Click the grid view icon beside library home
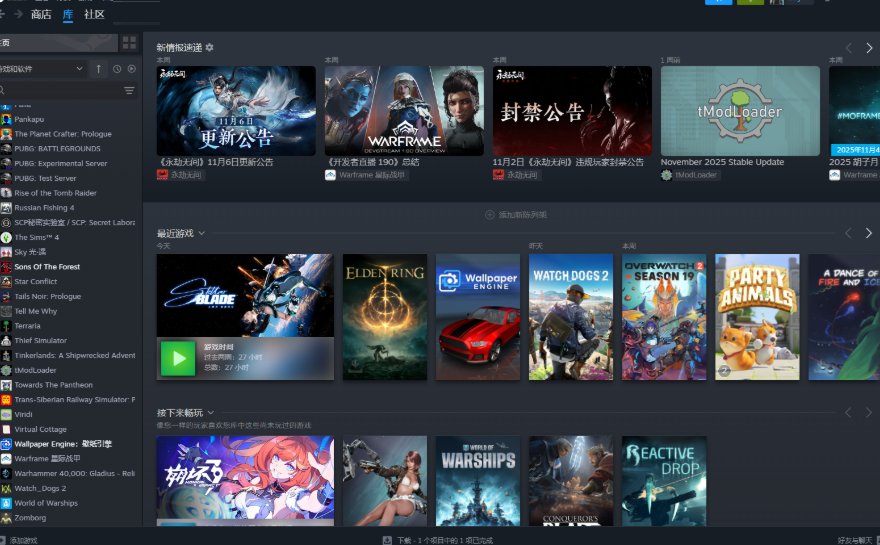 [129, 43]
